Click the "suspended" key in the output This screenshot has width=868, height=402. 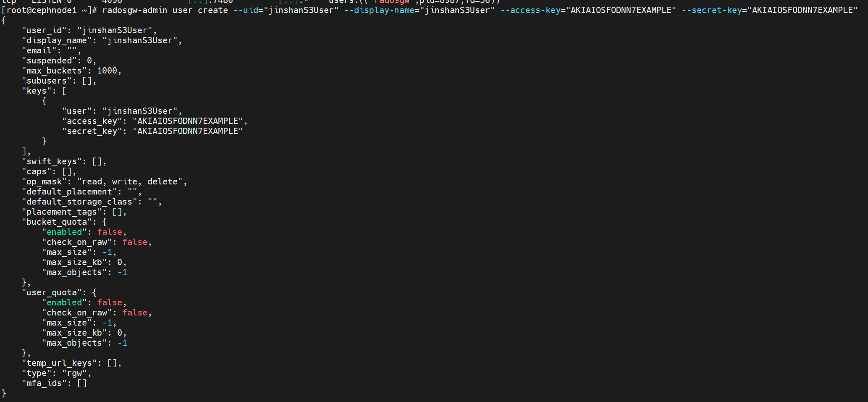49,60
